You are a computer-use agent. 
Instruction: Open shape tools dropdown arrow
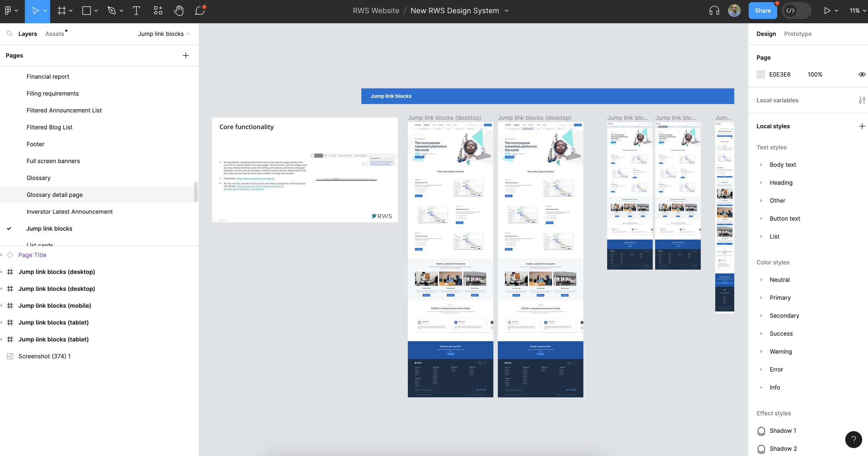click(x=96, y=11)
